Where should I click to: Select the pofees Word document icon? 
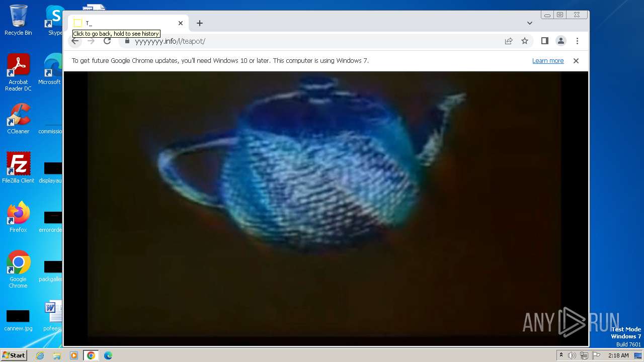[x=52, y=316]
